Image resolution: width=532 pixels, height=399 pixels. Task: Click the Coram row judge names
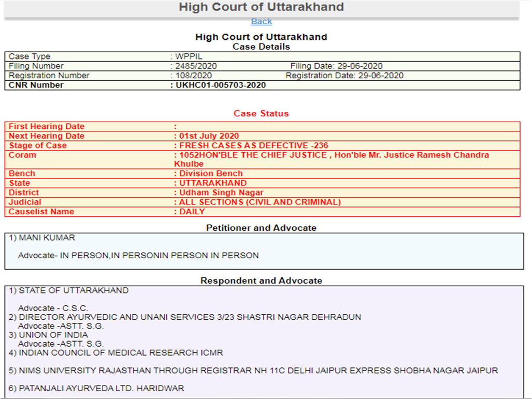[332, 155]
